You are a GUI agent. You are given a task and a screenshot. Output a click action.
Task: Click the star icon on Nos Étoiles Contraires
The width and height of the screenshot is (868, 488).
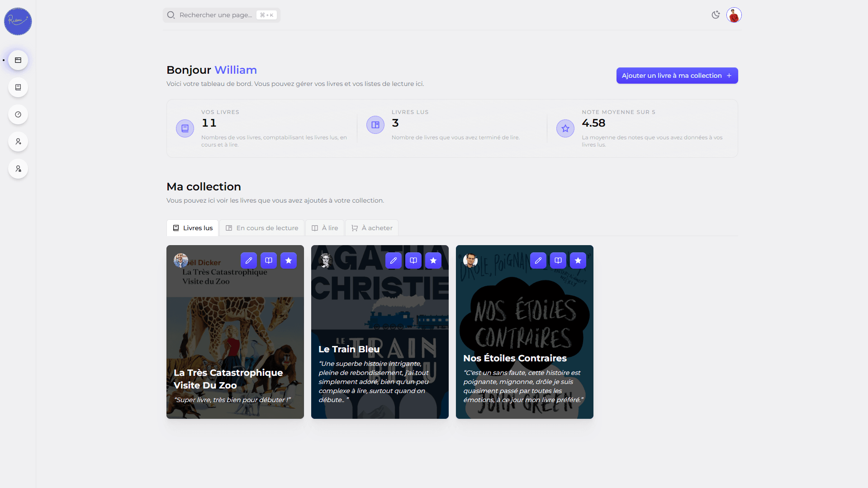(578, 261)
